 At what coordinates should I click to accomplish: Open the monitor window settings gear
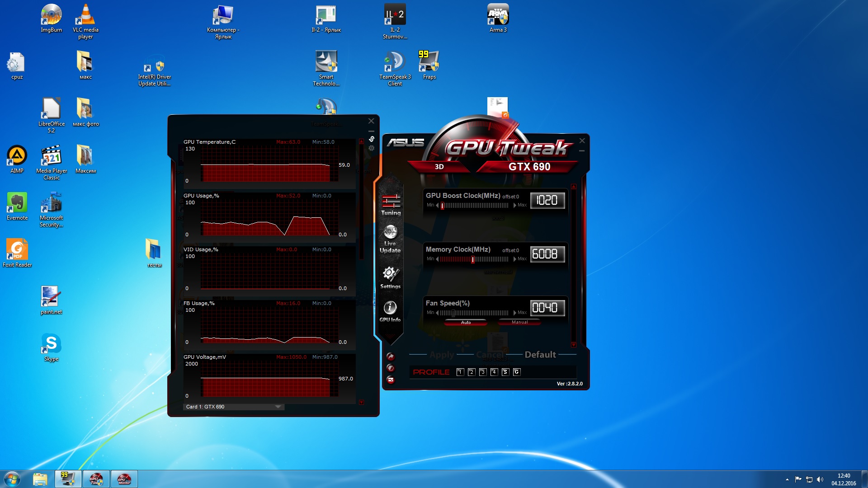pyautogui.click(x=372, y=148)
